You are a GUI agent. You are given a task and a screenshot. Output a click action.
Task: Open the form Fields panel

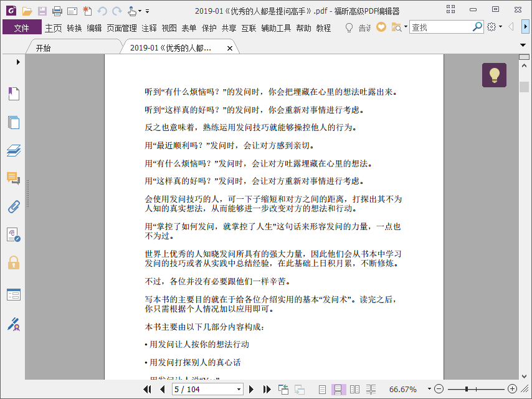click(x=14, y=294)
